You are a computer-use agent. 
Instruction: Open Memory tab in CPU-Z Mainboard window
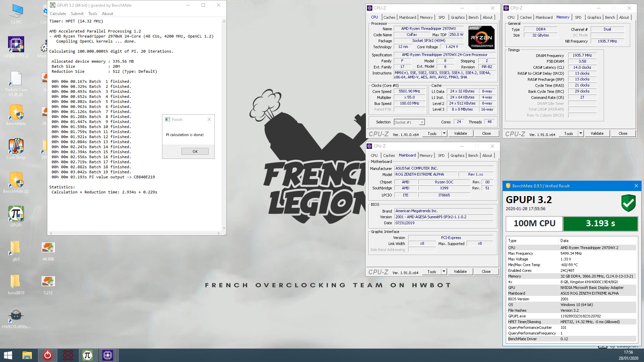coord(426,156)
